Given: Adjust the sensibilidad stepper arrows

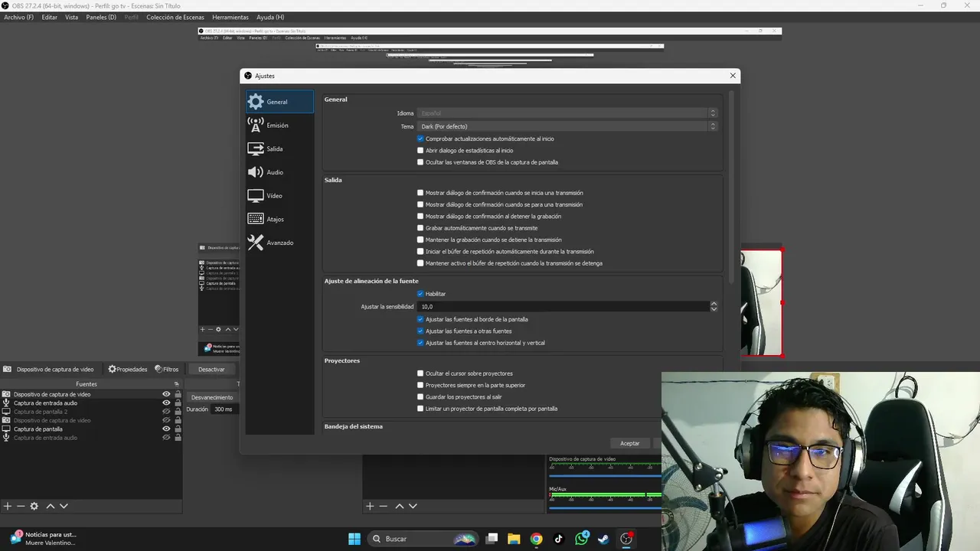Looking at the screenshot, I should (x=714, y=306).
